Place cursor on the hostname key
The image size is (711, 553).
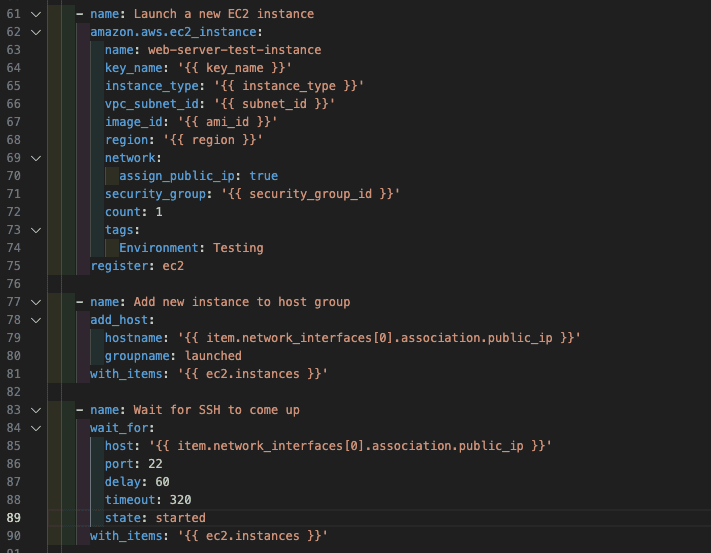(134, 338)
